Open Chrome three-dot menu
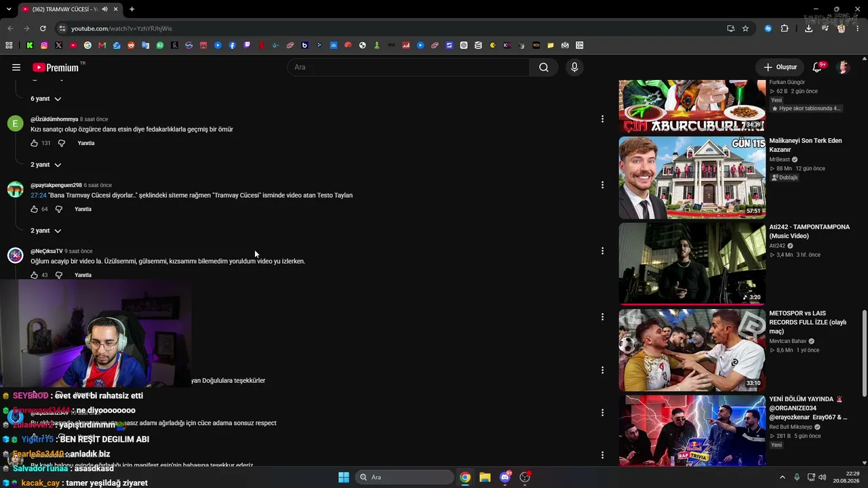Viewport: 868px width, 488px height. (856, 28)
